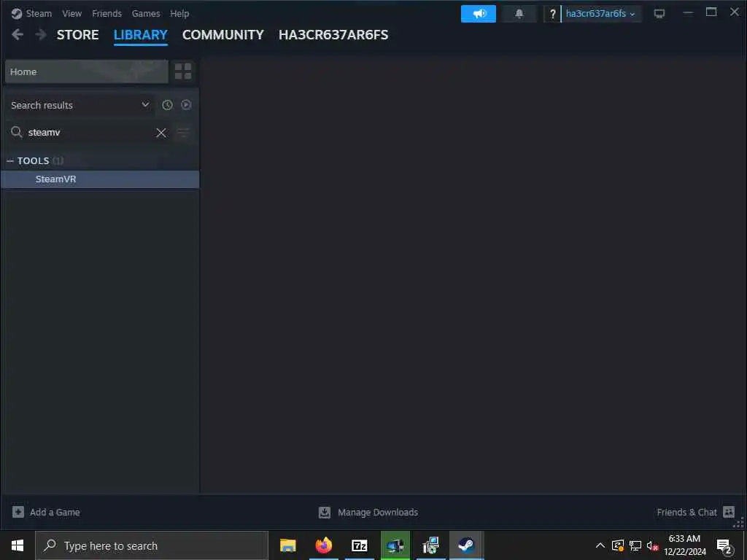The height and width of the screenshot is (560, 747).
Task: Show hidden system tray icons
Action: click(600, 545)
